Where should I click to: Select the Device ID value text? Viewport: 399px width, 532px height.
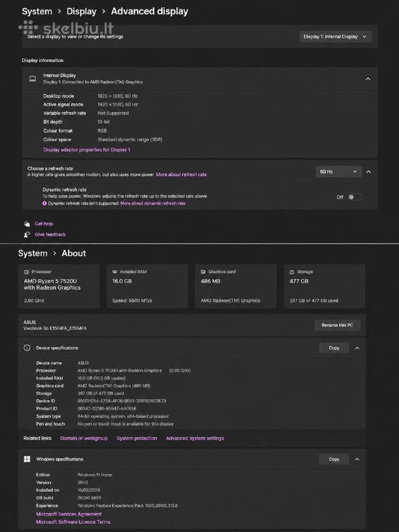(122, 401)
